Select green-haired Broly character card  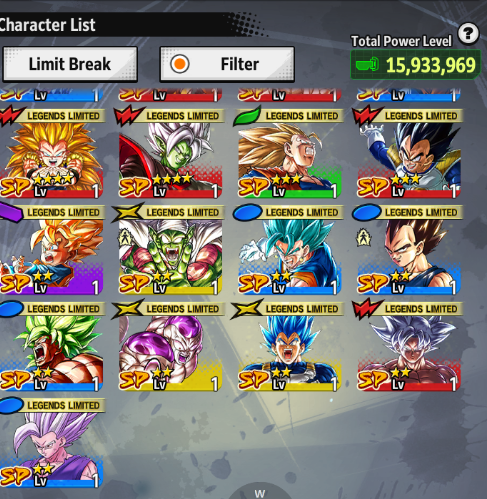tap(51, 346)
